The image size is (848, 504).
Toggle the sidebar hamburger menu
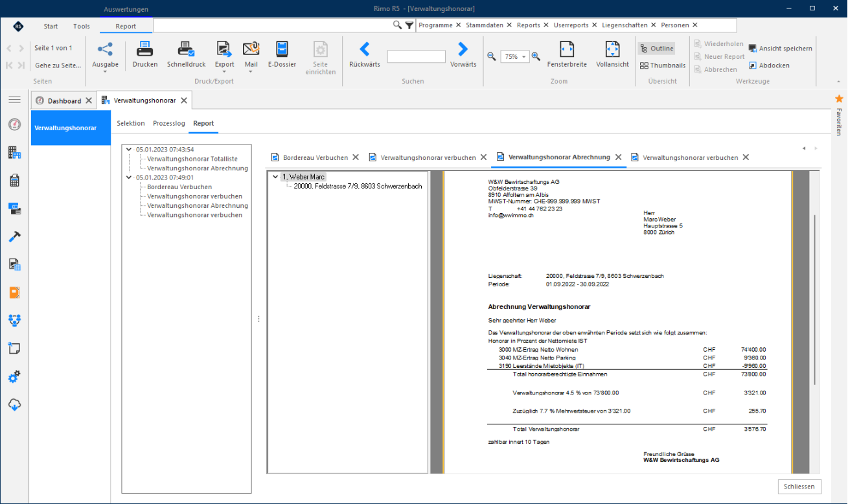click(x=14, y=100)
